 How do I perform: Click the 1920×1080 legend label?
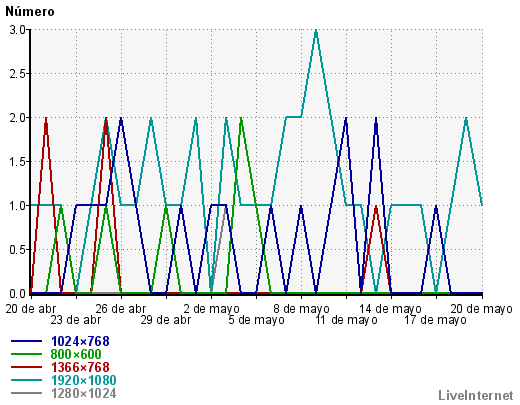click(x=84, y=380)
